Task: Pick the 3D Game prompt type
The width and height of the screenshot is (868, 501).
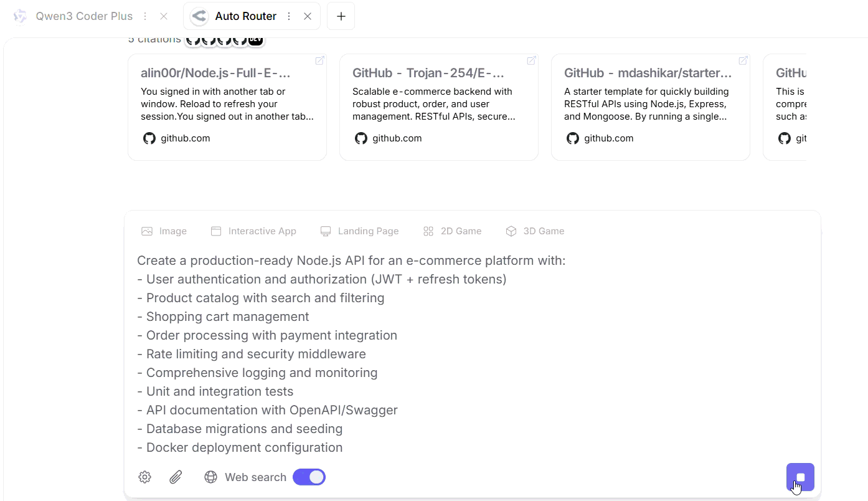Action: coord(535,231)
